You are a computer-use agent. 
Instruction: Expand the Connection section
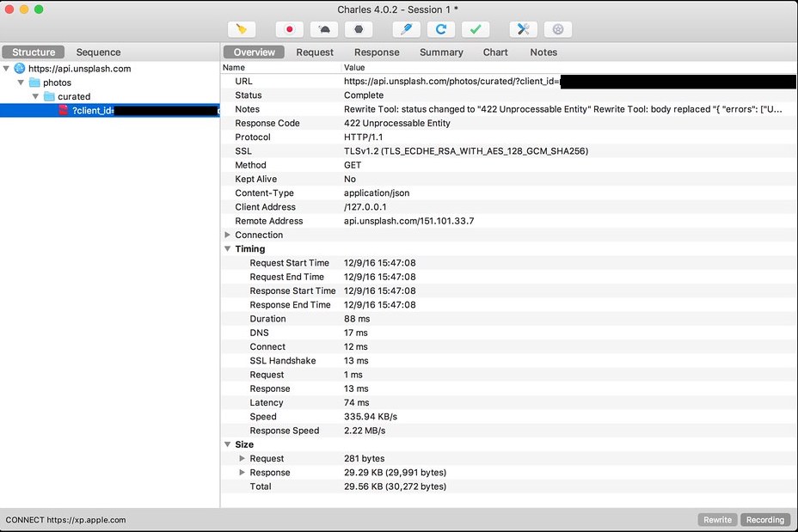(x=228, y=235)
